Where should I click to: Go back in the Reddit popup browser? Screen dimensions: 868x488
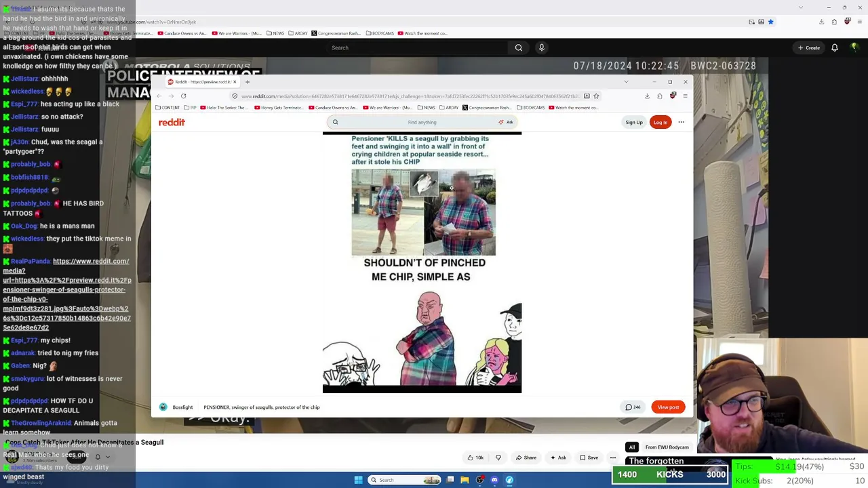click(x=159, y=96)
